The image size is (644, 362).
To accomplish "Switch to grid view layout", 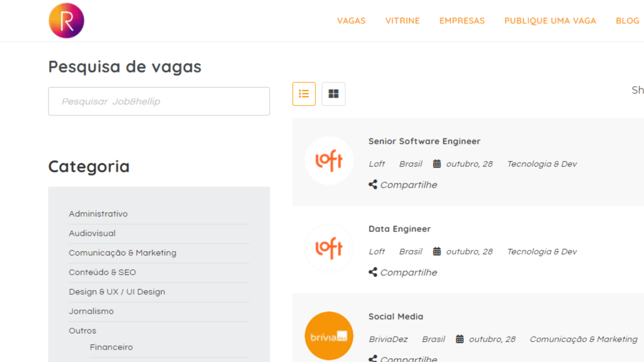I will [x=333, y=94].
